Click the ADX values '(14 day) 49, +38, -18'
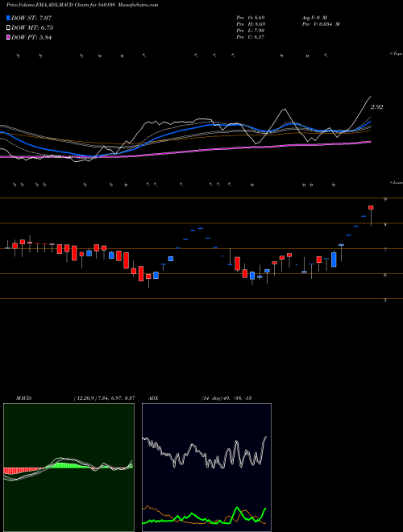Image resolution: width=403 pixels, height=532 pixels. pos(226,398)
